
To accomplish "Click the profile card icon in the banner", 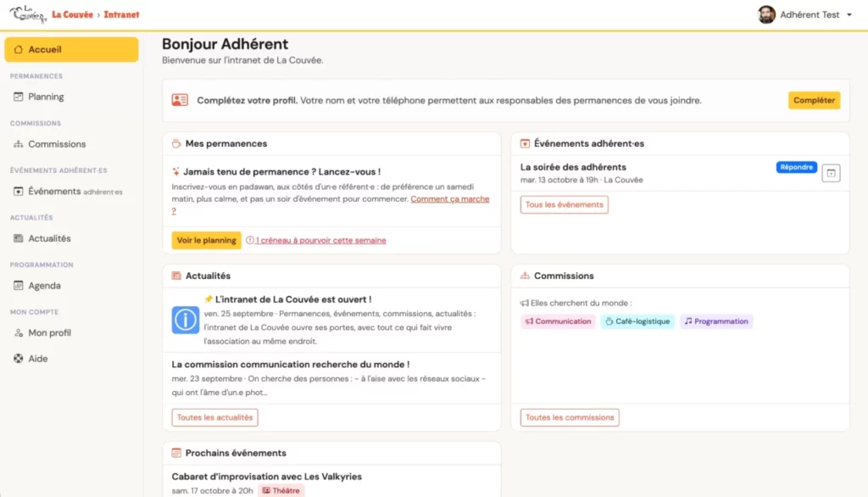I will point(180,100).
